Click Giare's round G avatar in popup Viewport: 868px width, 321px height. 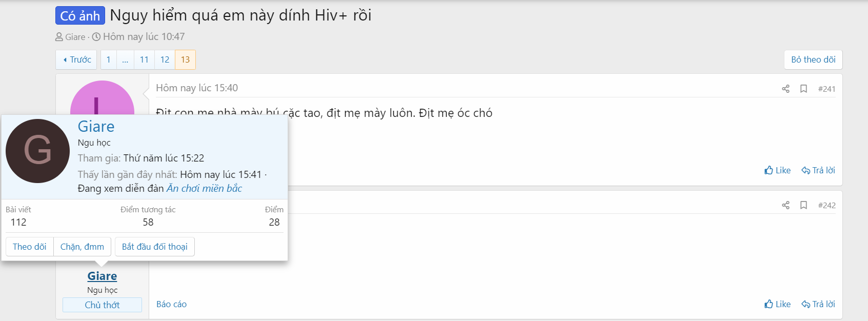[37, 151]
